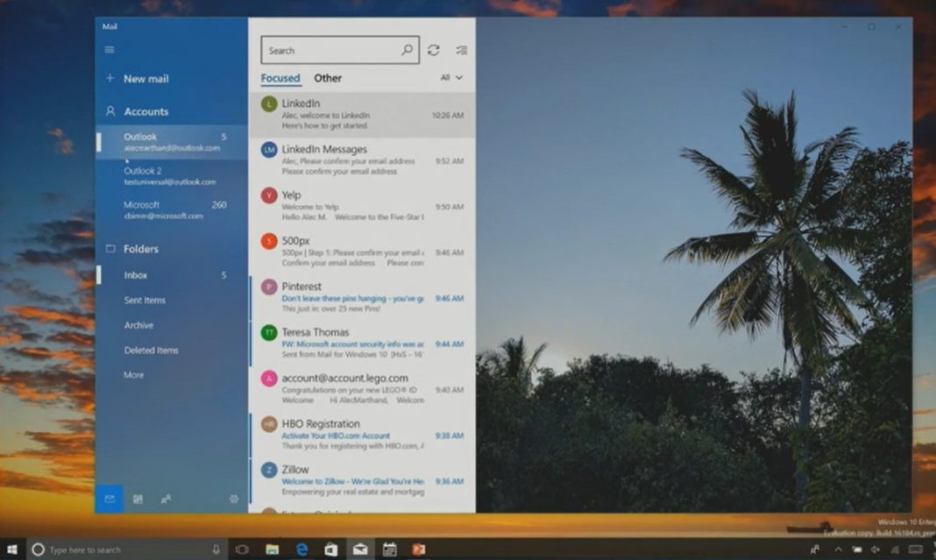
Task: Open the hamburger navigation menu
Action: pos(110,49)
